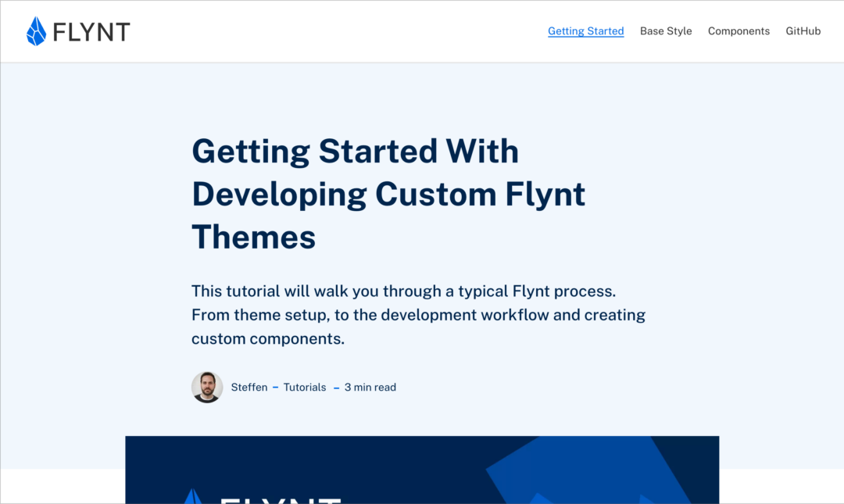Open the dark blue Flynt featured image
Image resolution: width=844 pixels, height=504 pixels.
pos(422,470)
